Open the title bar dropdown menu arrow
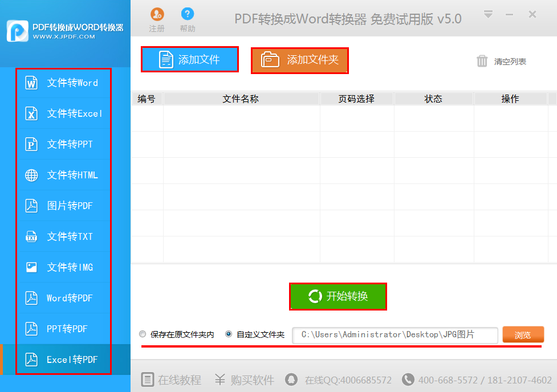The image size is (557, 392). pyautogui.click(x=488, y=15)
